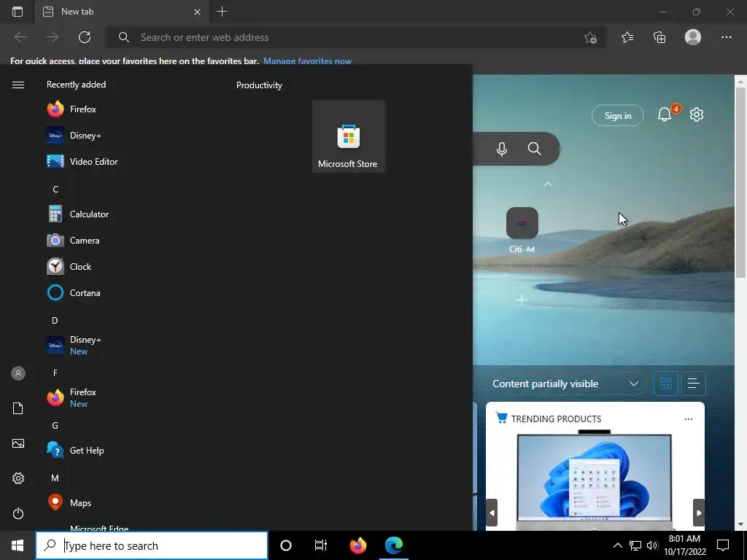Launch Cortana from the app list
Image resolution: width=747 pixels, height=560 pixels.
[74, 293]
